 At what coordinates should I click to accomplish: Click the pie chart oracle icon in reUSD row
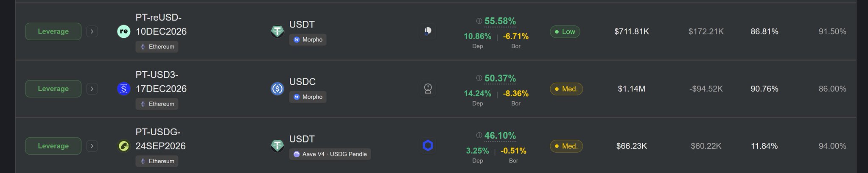428,31
